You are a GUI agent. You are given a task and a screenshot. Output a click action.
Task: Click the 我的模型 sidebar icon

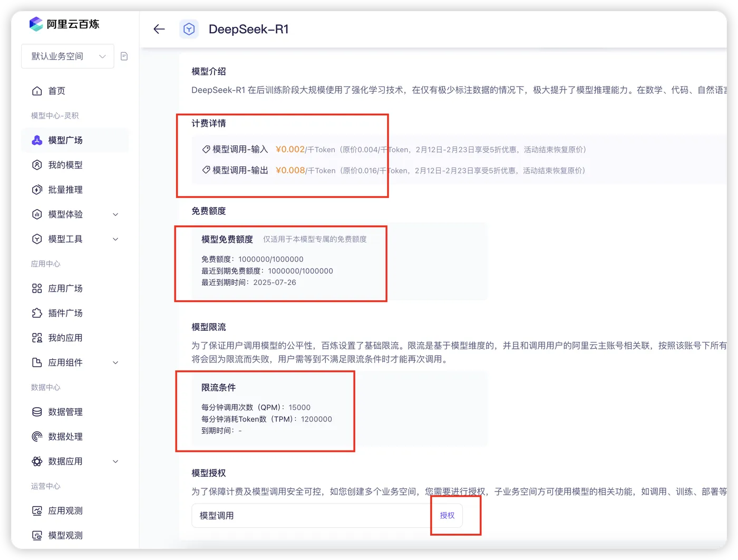[x=37, y=165]
